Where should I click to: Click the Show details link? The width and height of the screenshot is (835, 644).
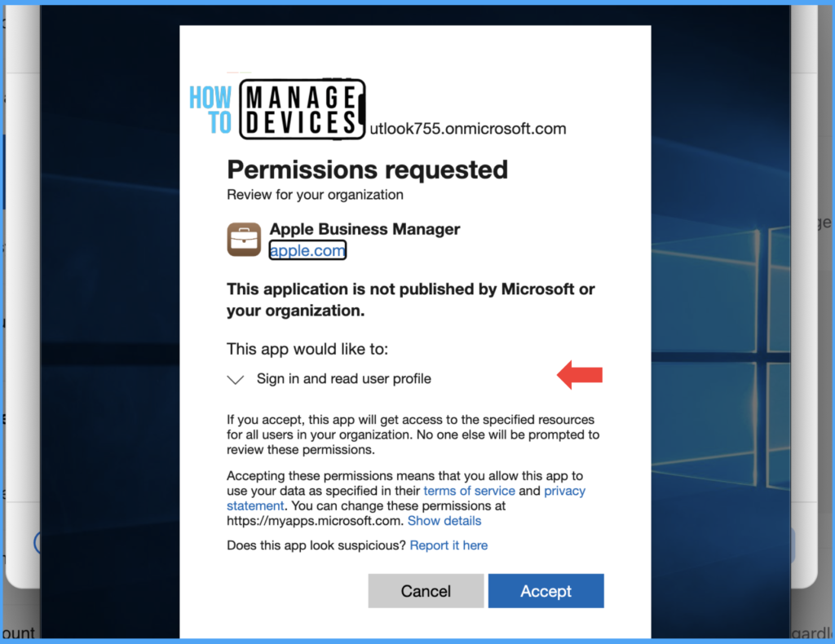[444, 521]
